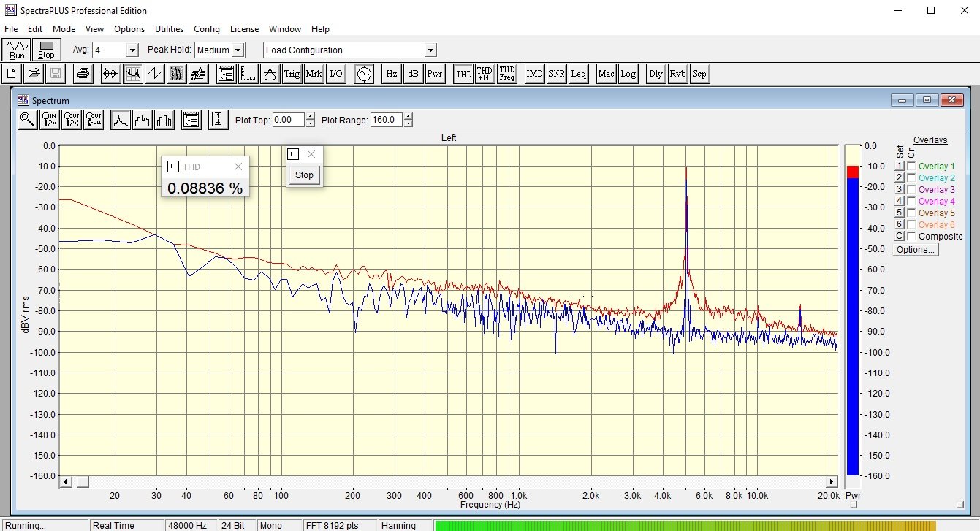Open the Avg count dropdown
Viewport: 980px width, 531px height.
point(132,50)
